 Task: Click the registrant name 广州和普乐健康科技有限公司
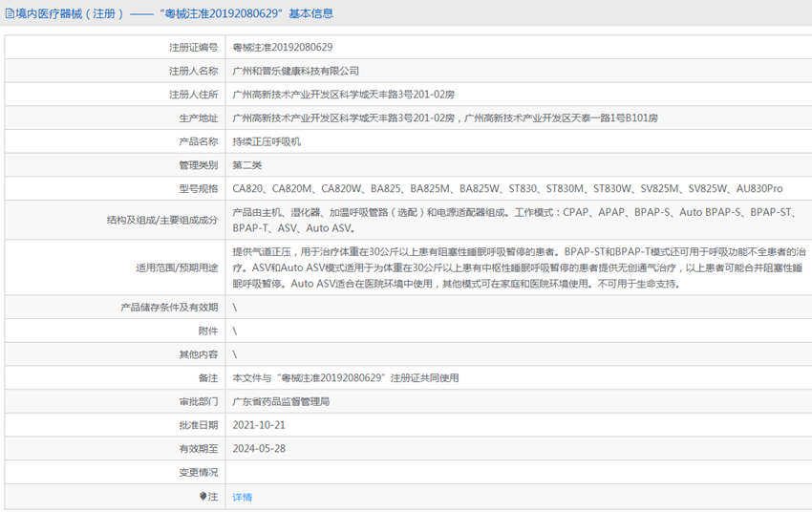click(296, 71)
